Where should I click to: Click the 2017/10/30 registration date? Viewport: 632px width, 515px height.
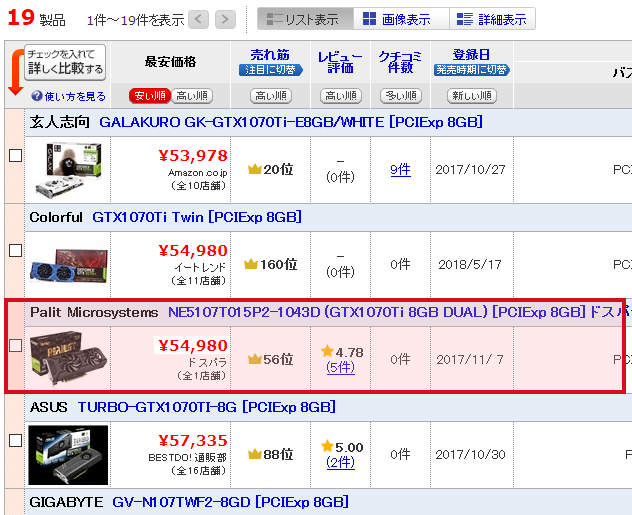(x=470, y=455)
